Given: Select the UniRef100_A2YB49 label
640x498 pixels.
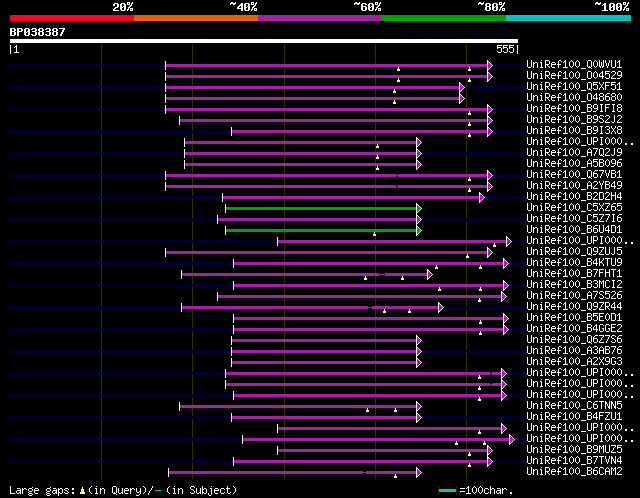Looking at the screenshot, I should click(574, 186).
